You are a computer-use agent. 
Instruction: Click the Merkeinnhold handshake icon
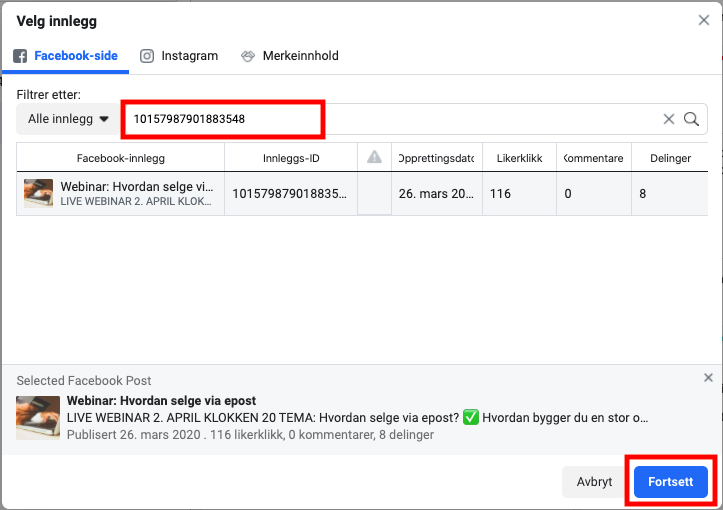click(248, 56)
